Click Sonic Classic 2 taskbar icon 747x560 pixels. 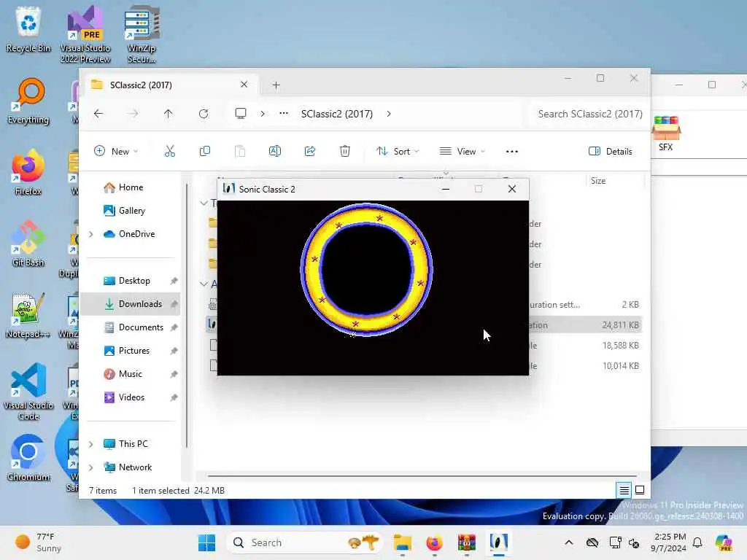tap(498, 542)
